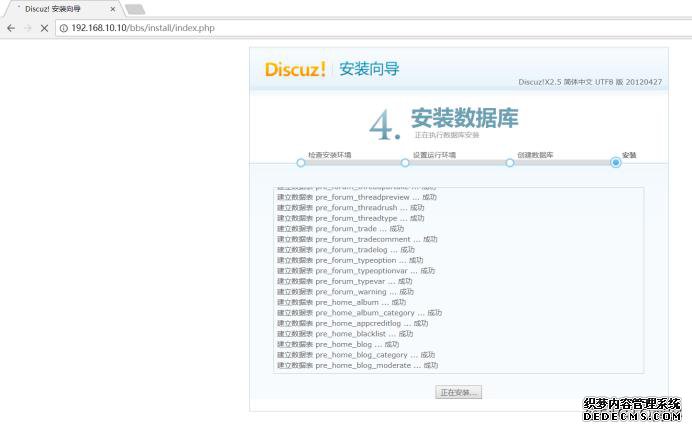The height and width of the screenshot is (431, 692).
Task: Click log row pre_forum_trade
Action: point(340,229)
